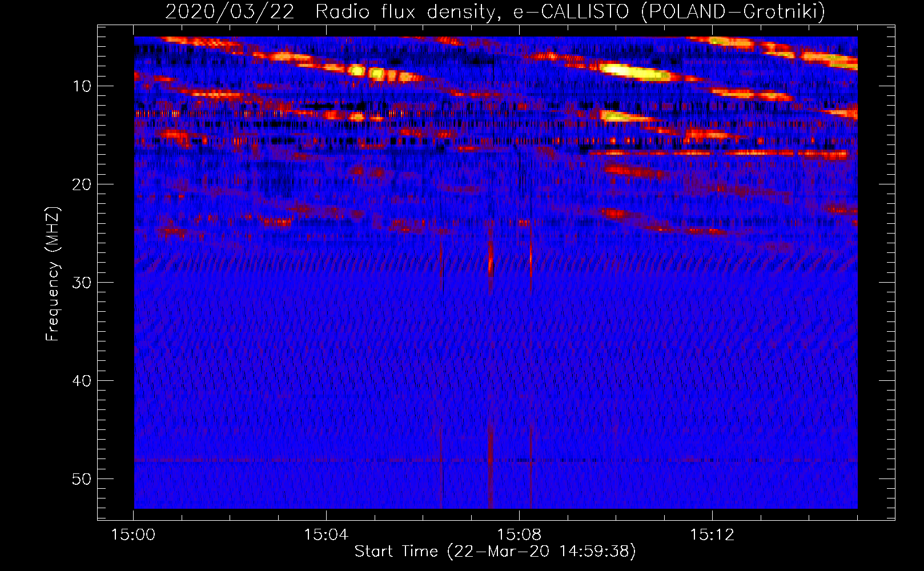Click the 'Frequency (MHZ)' axis label
The width and height of the screenshot is (924, 571).
[x=52, y=274]
